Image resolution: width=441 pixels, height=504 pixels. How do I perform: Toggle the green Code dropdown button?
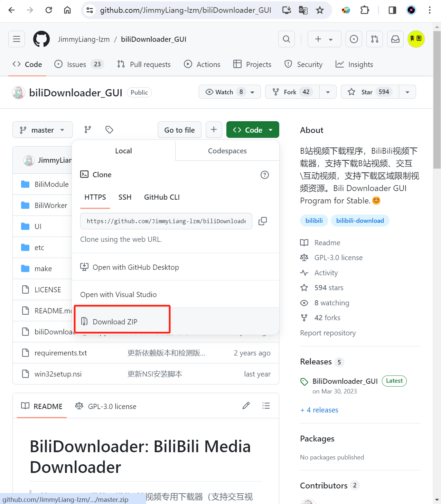(x=253, y=130)
